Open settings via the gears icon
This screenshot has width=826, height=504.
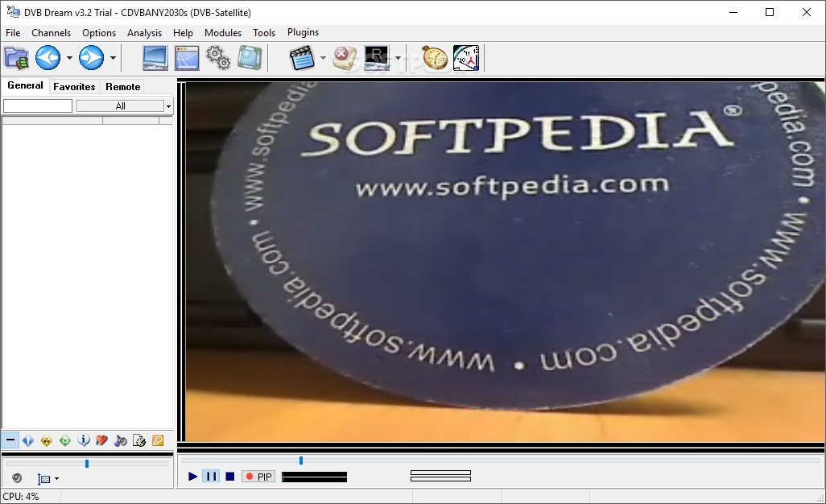click(x=218, y=58)
